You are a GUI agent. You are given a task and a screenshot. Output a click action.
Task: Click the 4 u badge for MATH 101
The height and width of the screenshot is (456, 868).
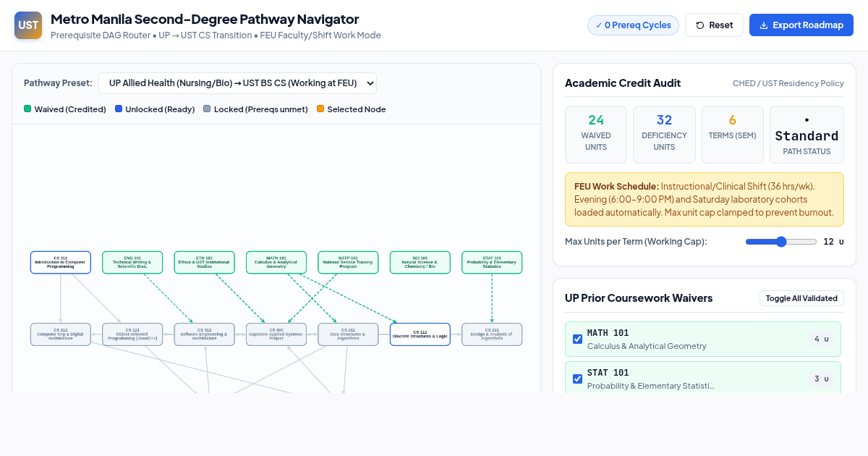tap(821, 339)
